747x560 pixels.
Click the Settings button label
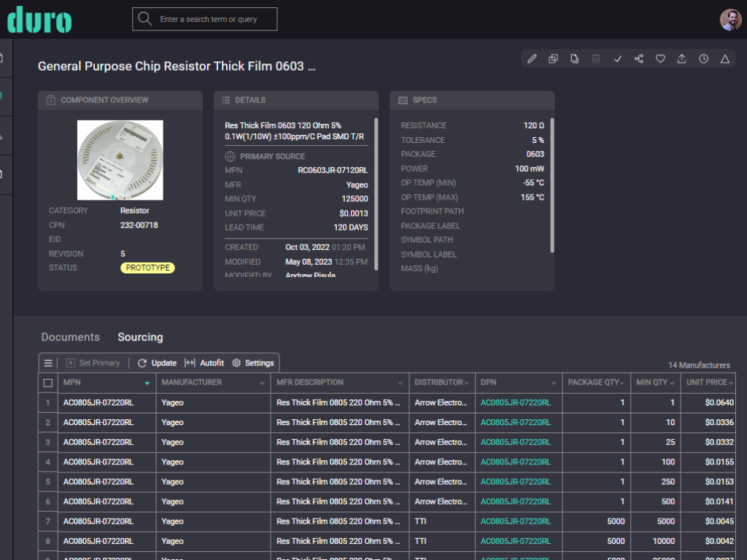259,363
